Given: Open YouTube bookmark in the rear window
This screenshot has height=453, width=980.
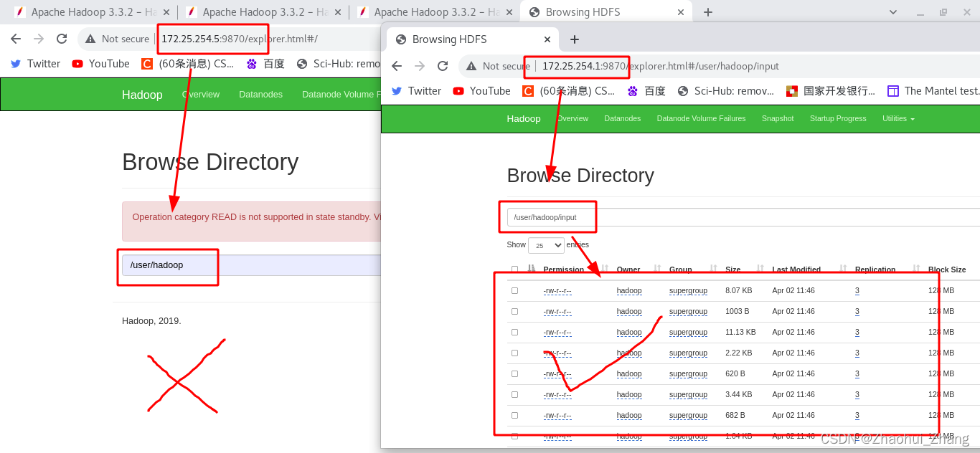Looking at the screenshot, I should 100,63.
